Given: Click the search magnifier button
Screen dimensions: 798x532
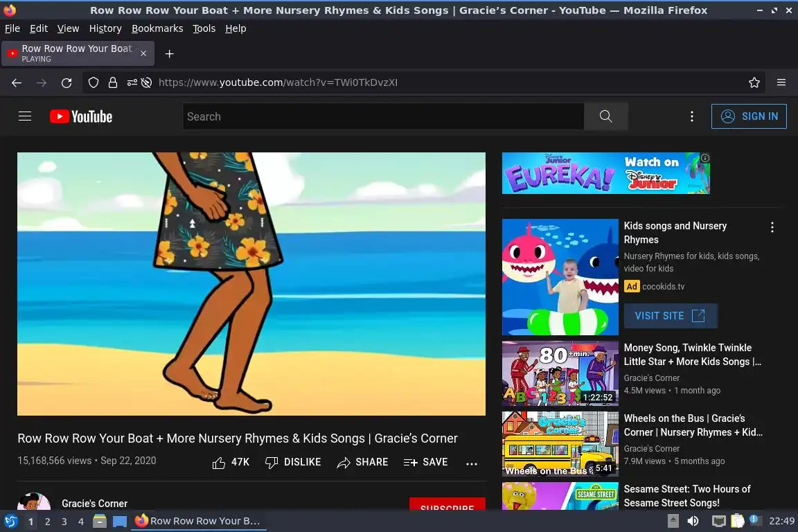Looking at the screenshot, I should [x=605, y=116].
